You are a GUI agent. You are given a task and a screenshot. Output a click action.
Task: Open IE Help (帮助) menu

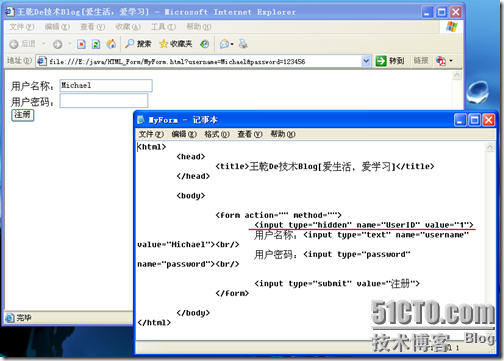pyautogui.click(x=199, y=27)
